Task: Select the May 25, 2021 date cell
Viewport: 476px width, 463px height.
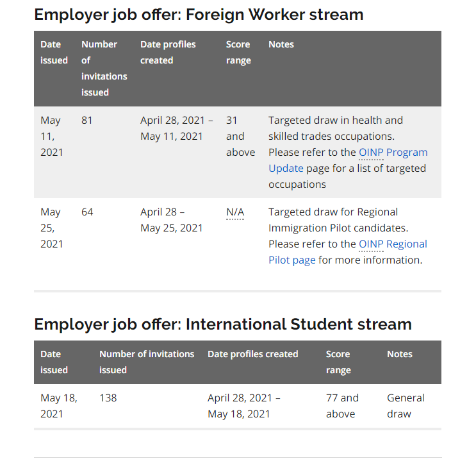Action: (52, 228)
